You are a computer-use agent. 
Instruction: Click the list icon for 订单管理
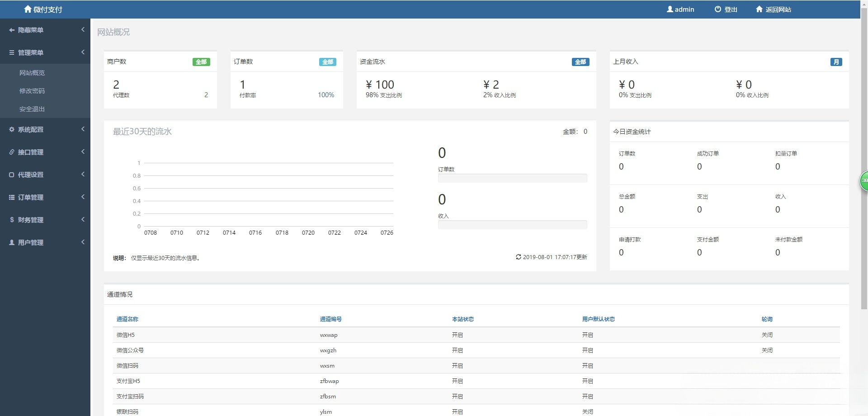click(x=12, y=197)
